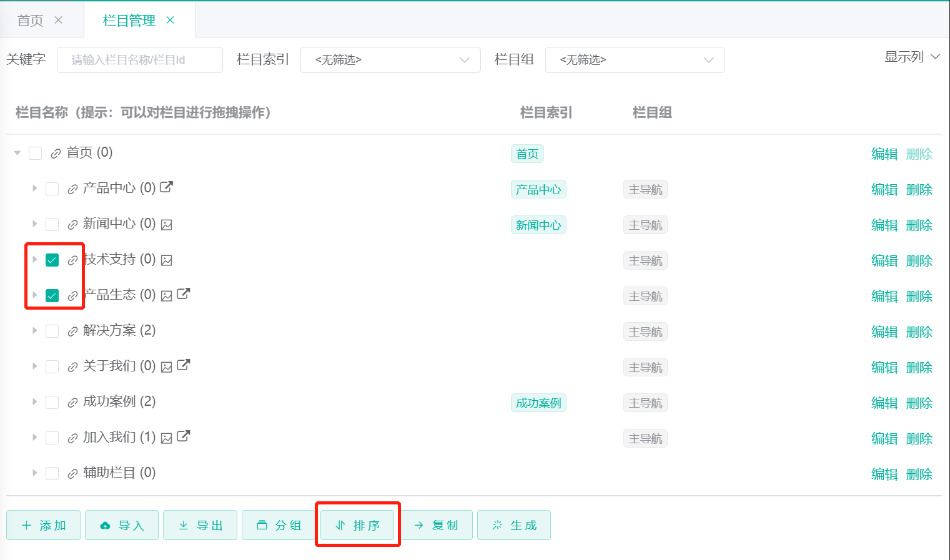The height and width of the screenshot is (560, 950).
Task: Click the chain link icon before 解决方案
Action: pyautogui.click(x=72, y=332)
